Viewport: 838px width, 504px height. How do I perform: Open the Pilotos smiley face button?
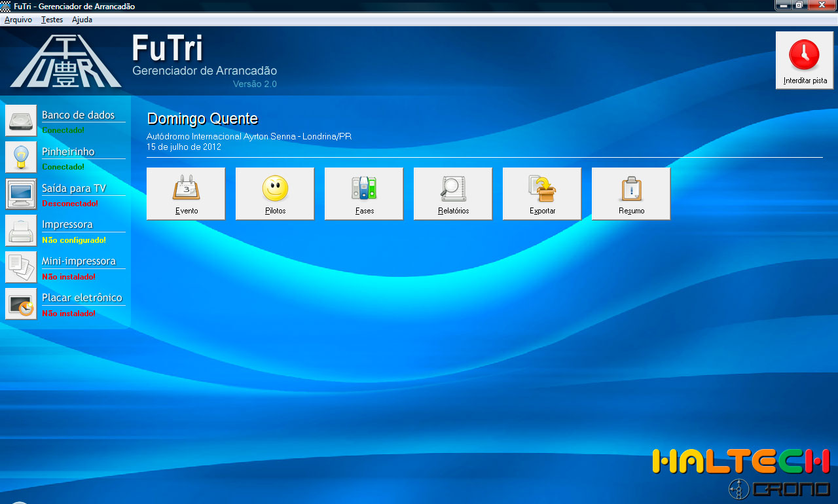[275, 194]
